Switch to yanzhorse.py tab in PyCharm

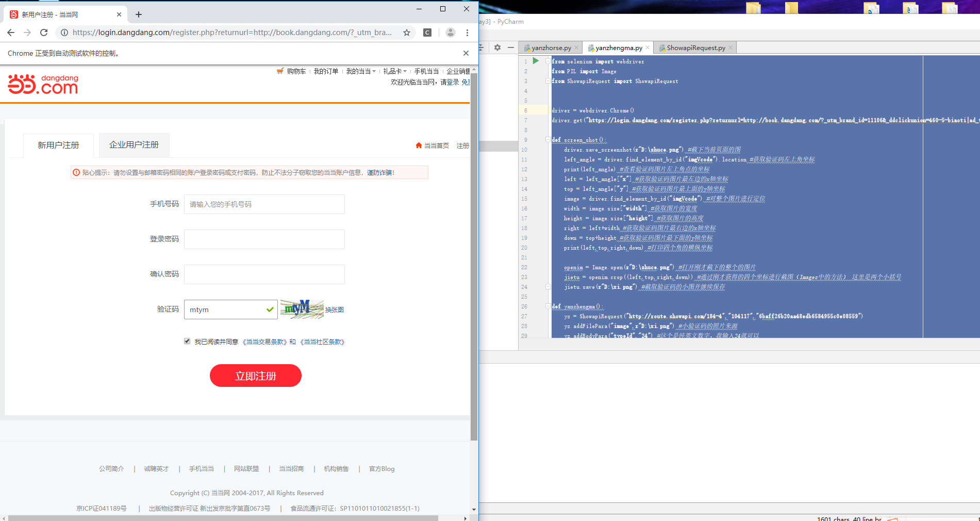tap(551, 48)
